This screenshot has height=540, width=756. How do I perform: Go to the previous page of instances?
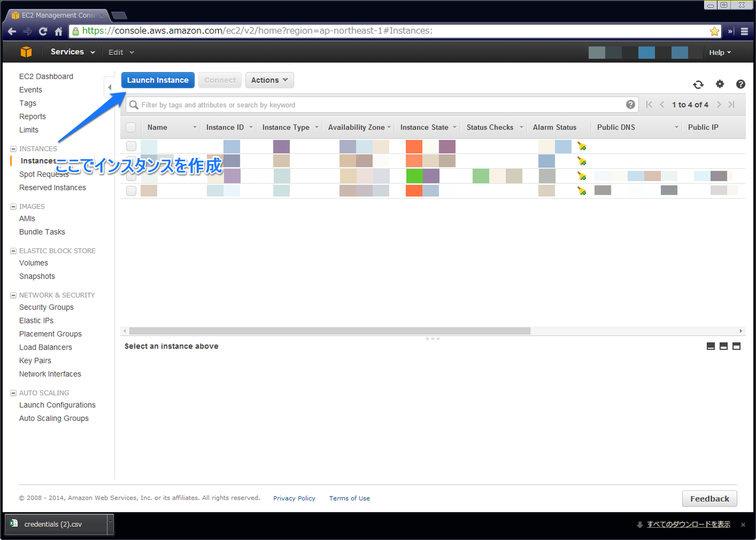[662, 104]
